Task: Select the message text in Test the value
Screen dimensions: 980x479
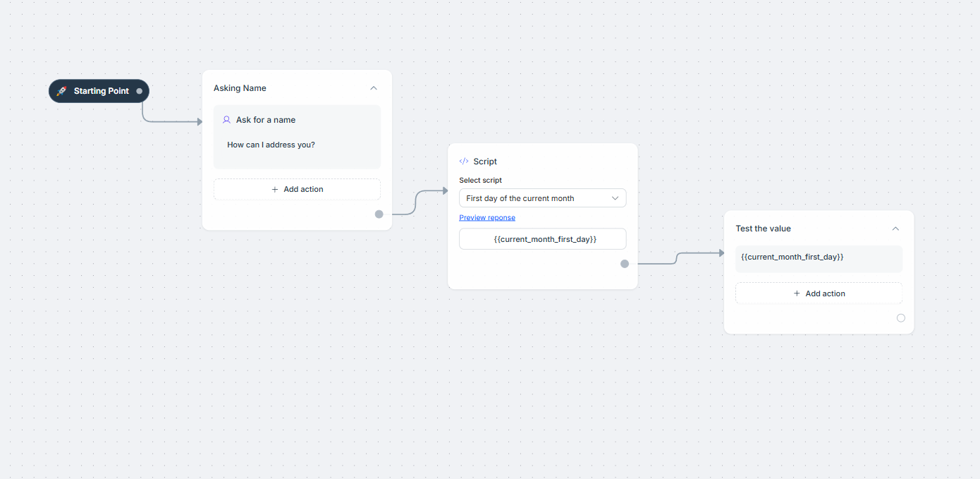Action: pos(792,257)
